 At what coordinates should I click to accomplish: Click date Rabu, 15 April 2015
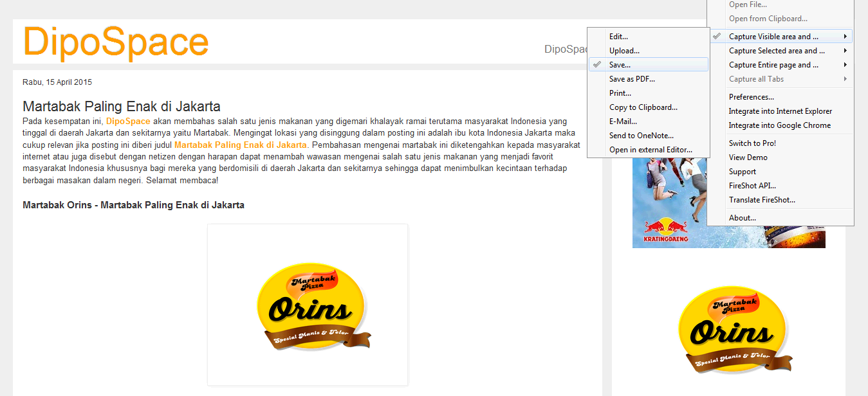[57, 82]
